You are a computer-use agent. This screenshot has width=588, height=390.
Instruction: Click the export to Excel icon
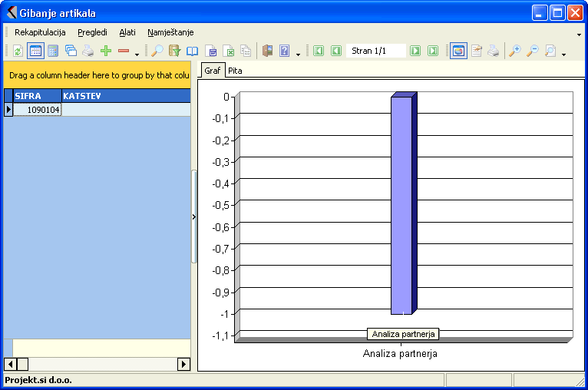(x=229, y=51)
